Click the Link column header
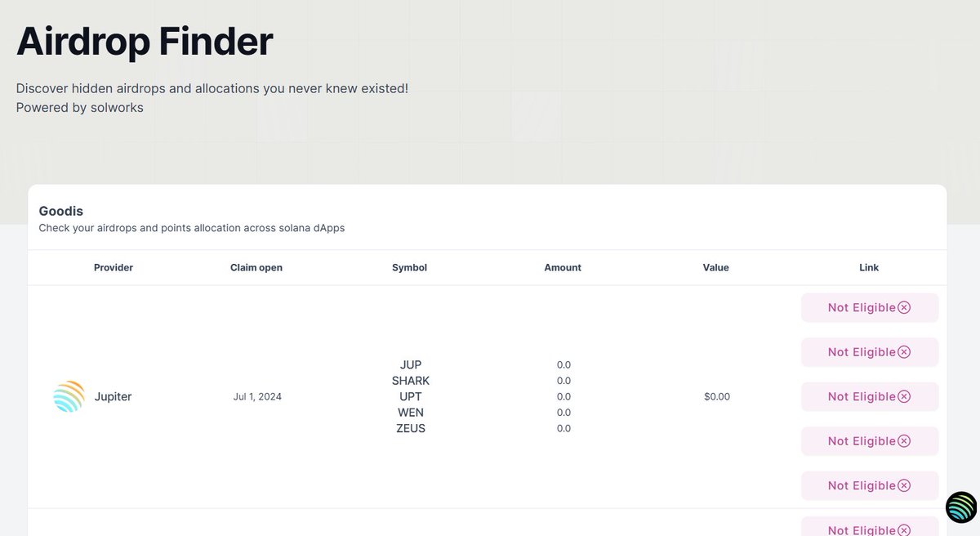 pyautogui.click(x=868, y=267)
